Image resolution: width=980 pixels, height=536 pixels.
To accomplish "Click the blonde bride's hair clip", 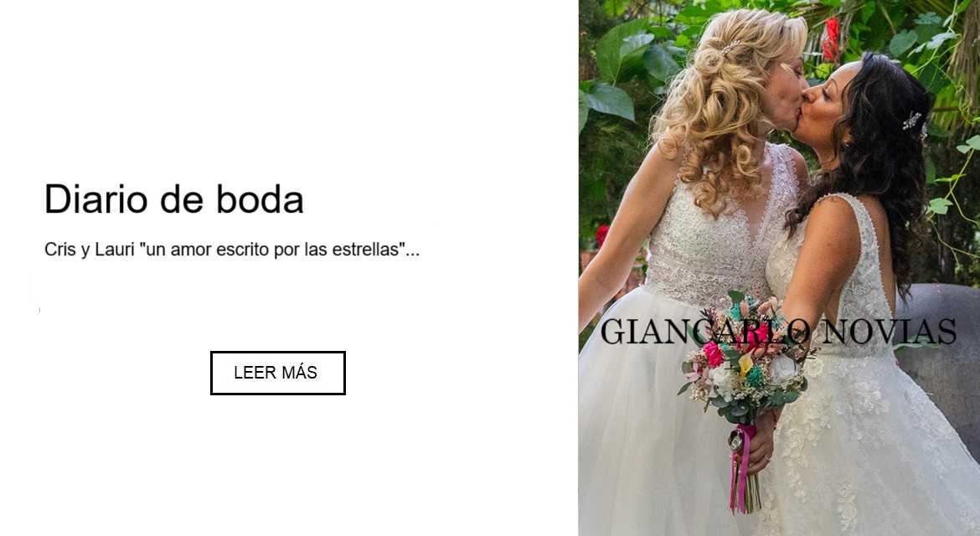I will [730, 48].
